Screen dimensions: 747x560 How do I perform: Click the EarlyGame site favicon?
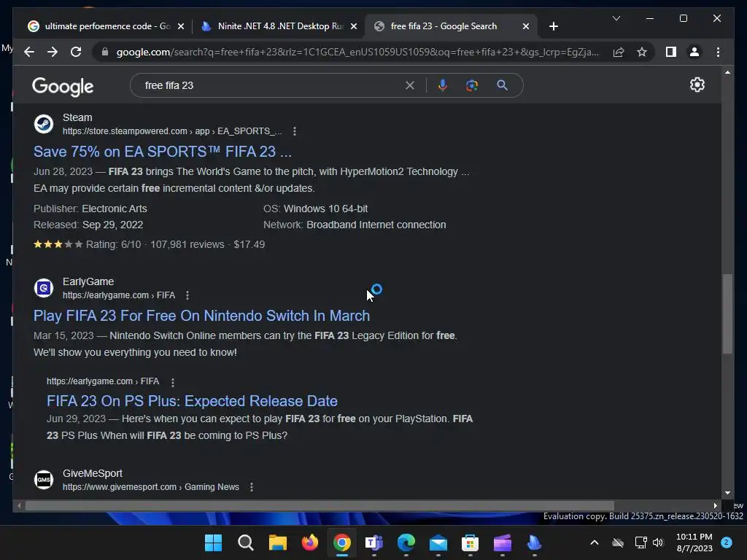[x=44, y=288]
